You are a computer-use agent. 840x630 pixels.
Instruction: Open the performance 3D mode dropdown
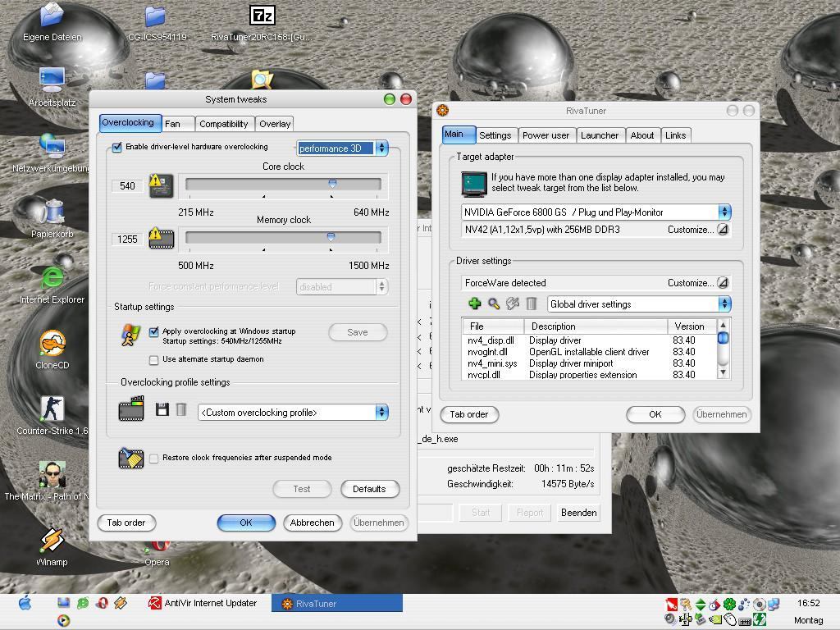(x=381, y=148)
